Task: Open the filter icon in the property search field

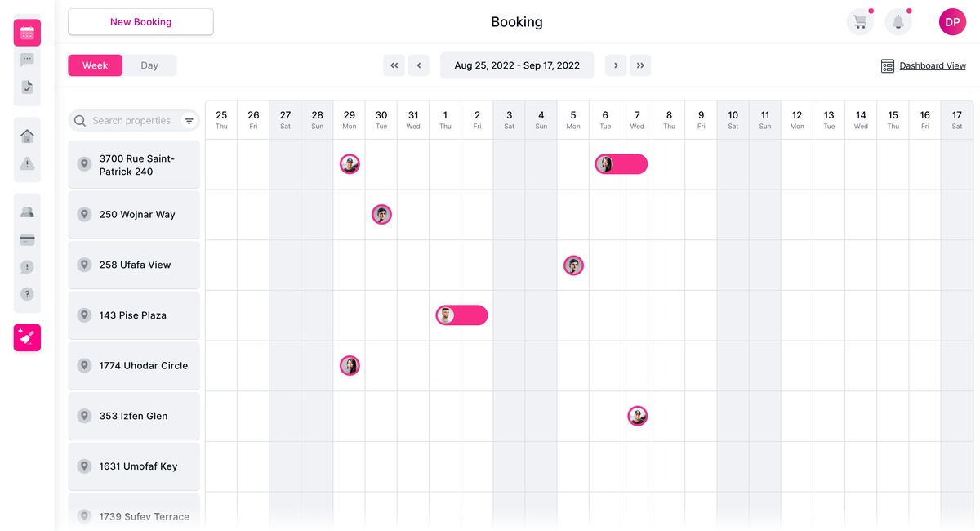Action: click(x=189, y=120)
